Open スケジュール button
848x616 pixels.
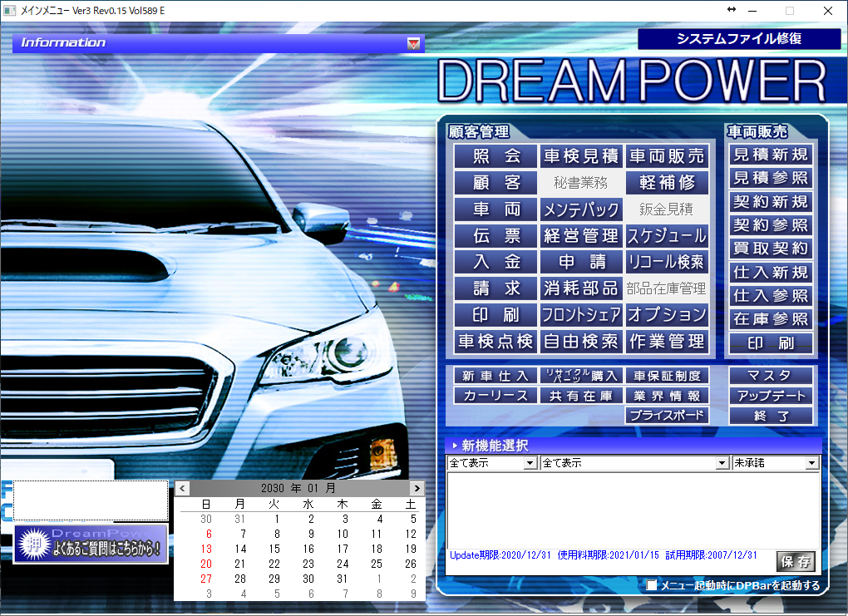pyautogui.click(x=667, y=235)
